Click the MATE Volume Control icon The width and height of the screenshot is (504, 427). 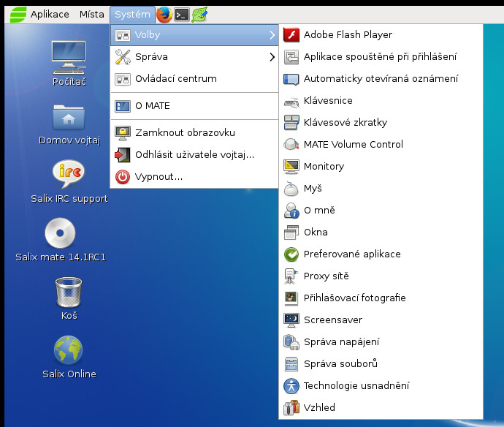pyautogui.click(x=291, y=145)
